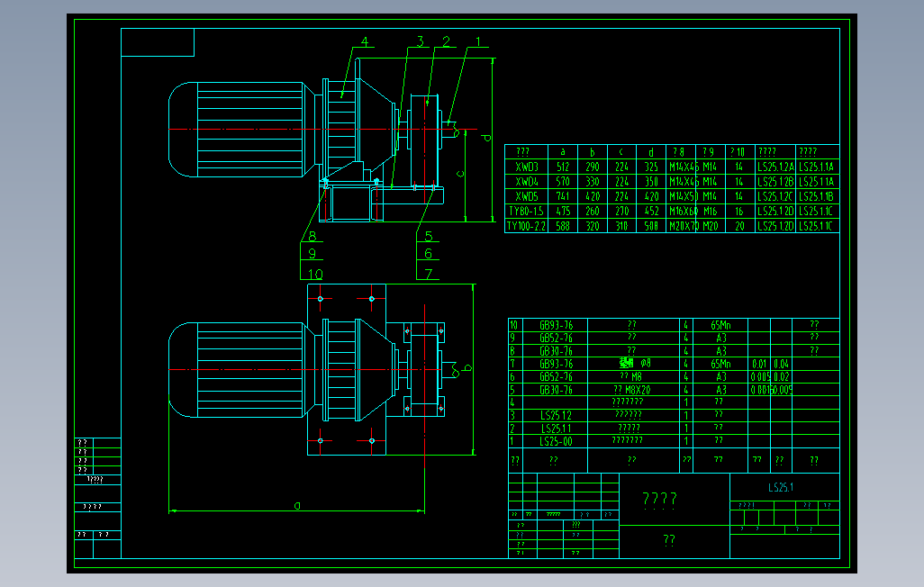Click the 320 value in column b

593,226
